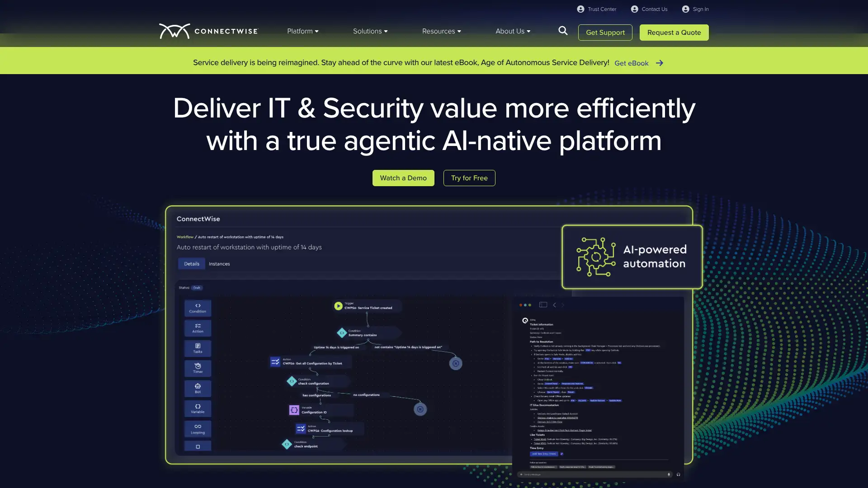Click the workflow title 'Auto restart of workstation' heading
Image resolution: width=868 pixels, height=488 pixels.
(x=249, y=247)
